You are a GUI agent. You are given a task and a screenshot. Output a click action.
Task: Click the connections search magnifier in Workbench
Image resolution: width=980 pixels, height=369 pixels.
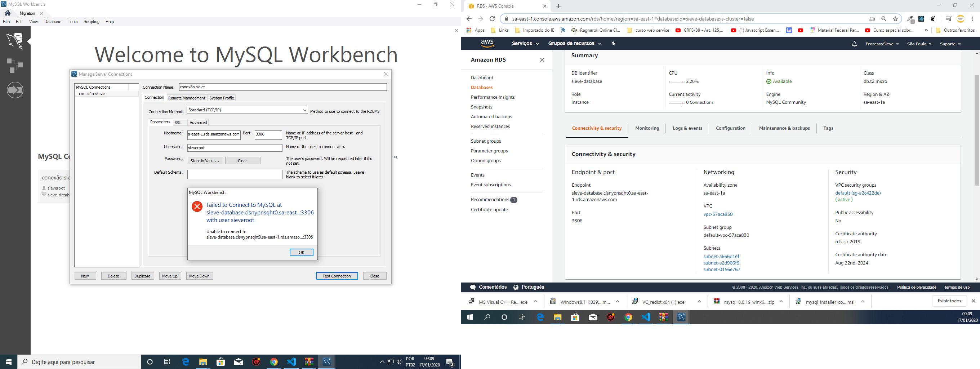[396, 157]
